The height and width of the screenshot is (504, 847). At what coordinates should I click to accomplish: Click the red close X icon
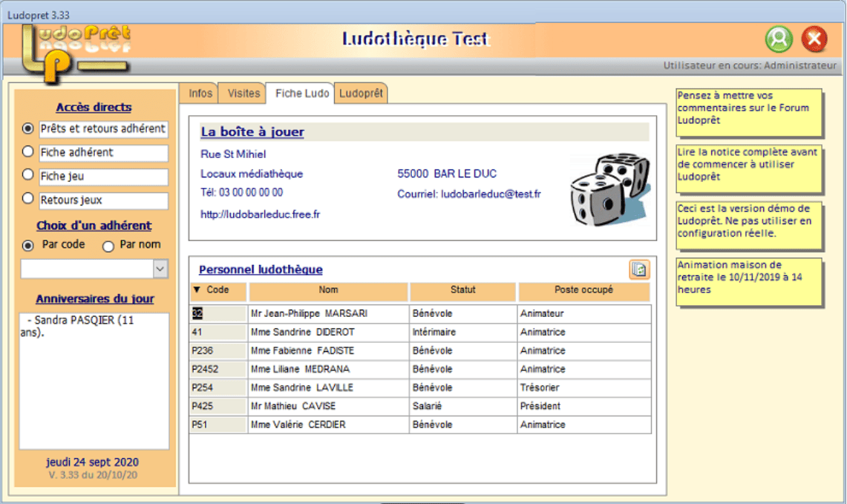coord(814,39)
